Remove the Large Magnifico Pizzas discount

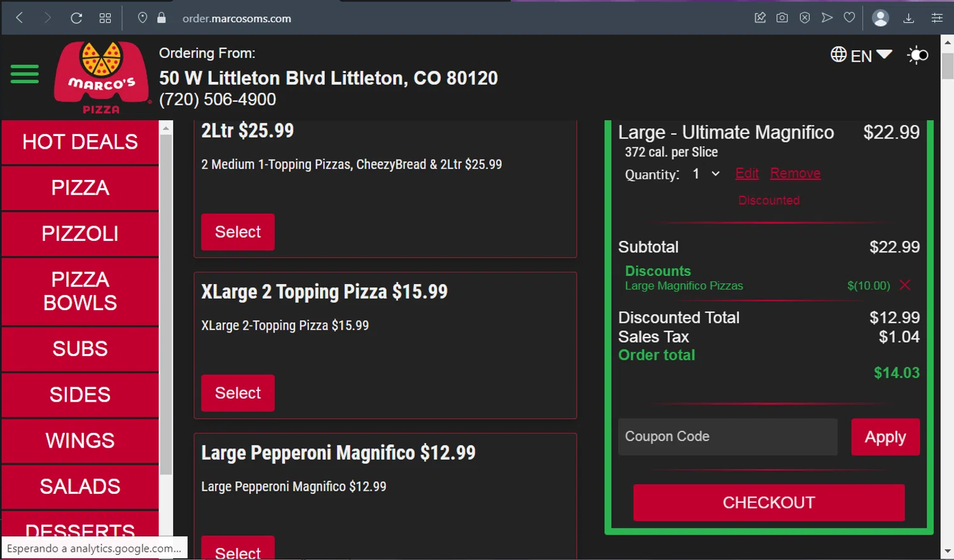905,285
